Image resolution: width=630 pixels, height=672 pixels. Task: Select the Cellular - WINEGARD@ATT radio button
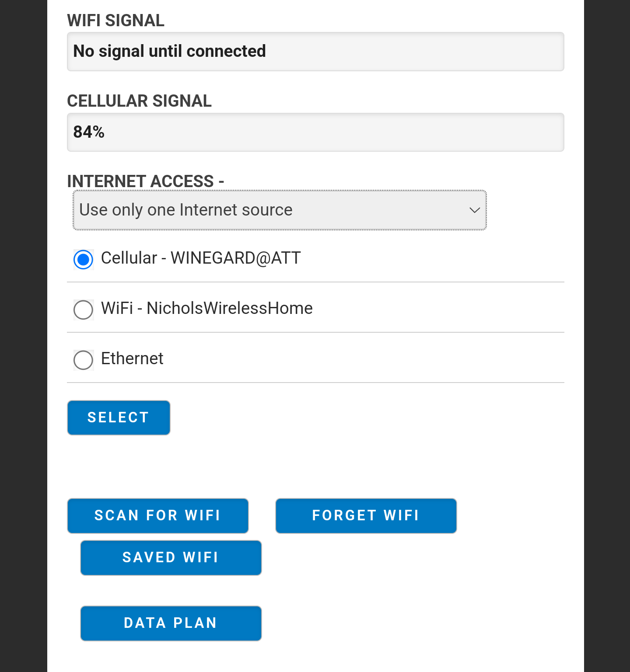(83, 260)
